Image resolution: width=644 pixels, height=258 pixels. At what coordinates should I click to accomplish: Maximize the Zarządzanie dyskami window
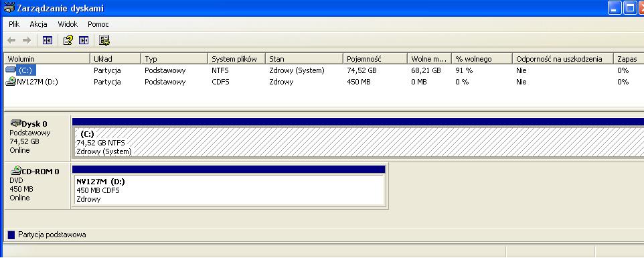[x=630, y=8]
